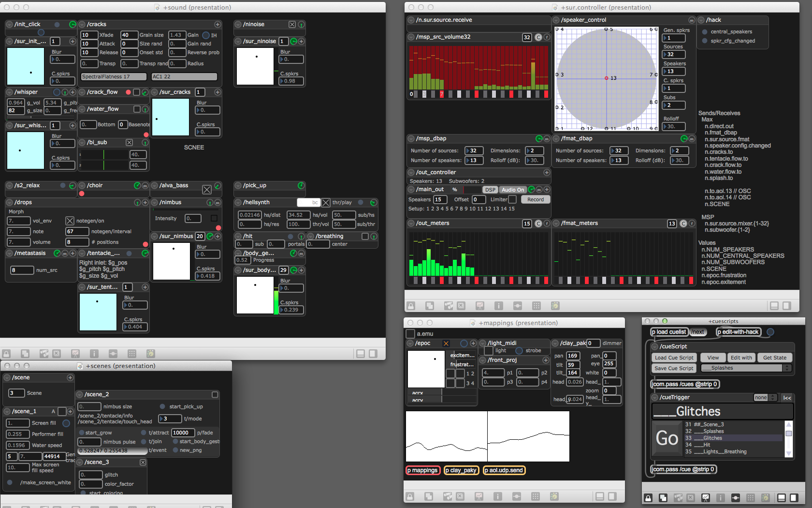The image size is (812, 508).
Task: Click the lock icon in the +cuescripts toolbar
Action: [648, 497]
